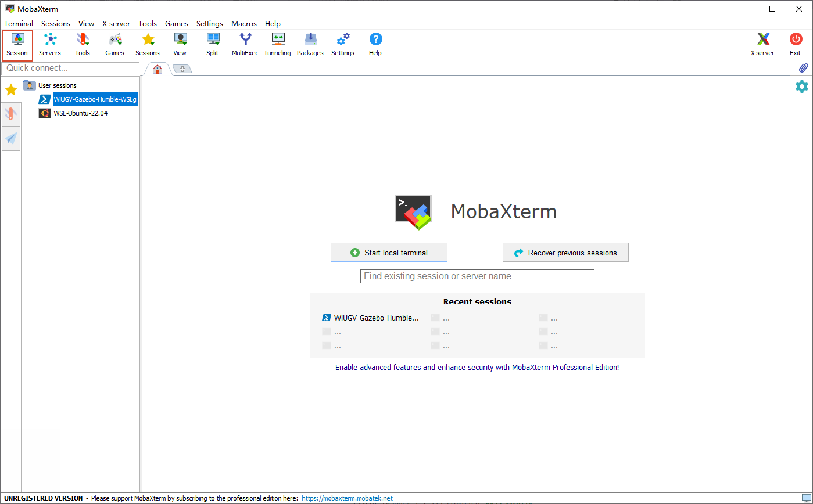Open the Settings gears toolbar icon
The height and width of the screenshot is (504, 813).
[343, 45]
